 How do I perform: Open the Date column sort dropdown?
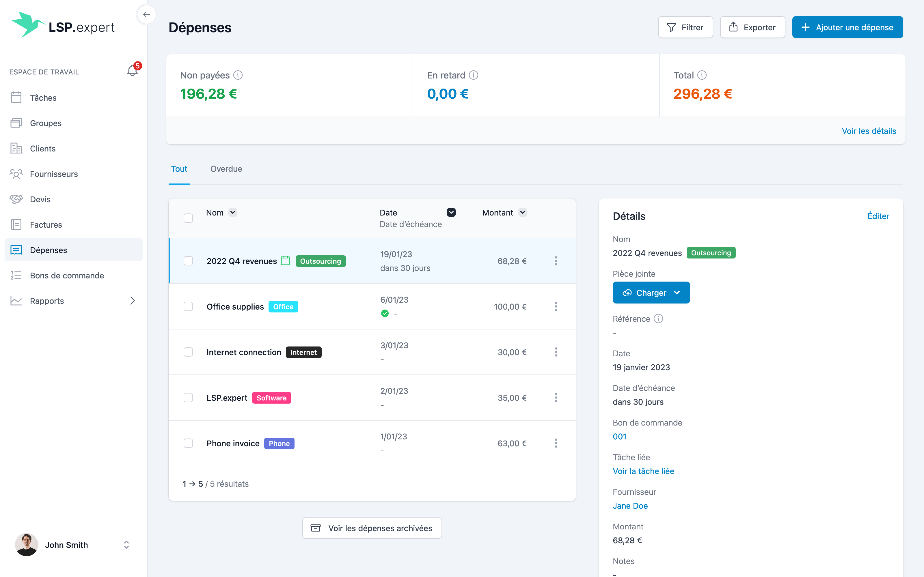pos(451,212)
